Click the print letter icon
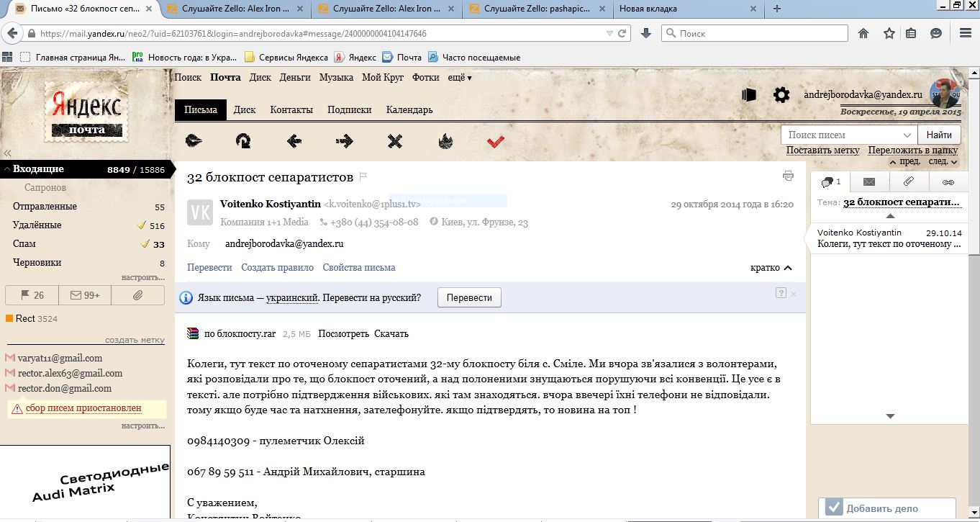980x522 pixels. coord(788,176)
